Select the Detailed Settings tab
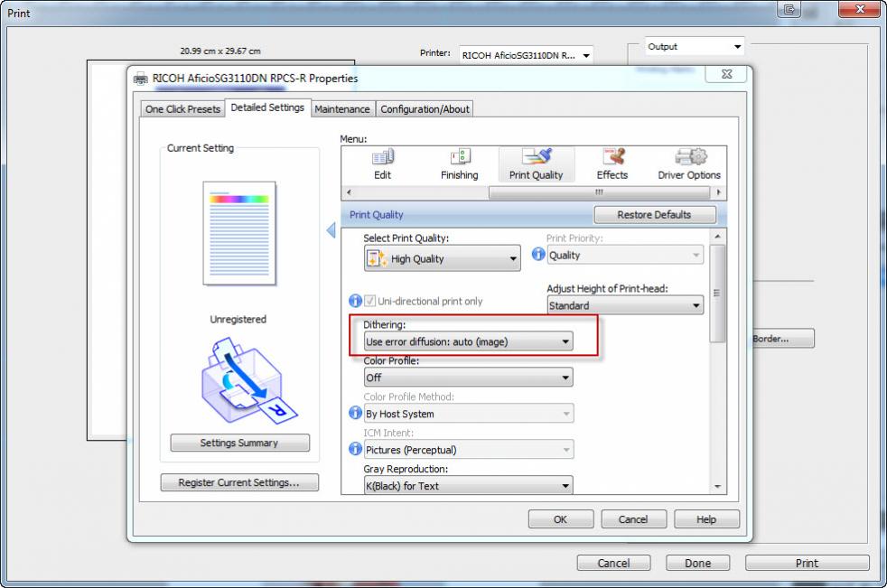887x588 pixels. [x=267, y=107]
